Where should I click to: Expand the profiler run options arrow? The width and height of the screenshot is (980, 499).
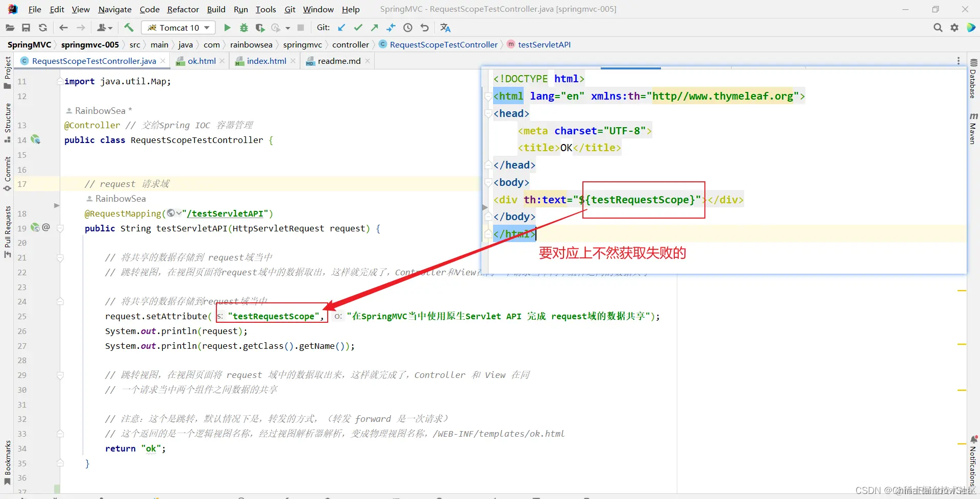pyautogui.click(x=288, y=28)
